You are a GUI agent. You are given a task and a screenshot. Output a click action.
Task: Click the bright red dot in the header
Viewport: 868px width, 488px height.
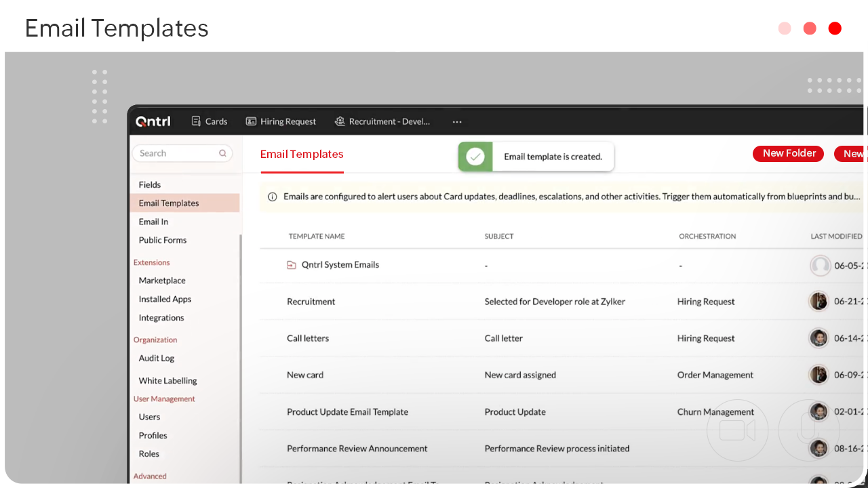835,28
